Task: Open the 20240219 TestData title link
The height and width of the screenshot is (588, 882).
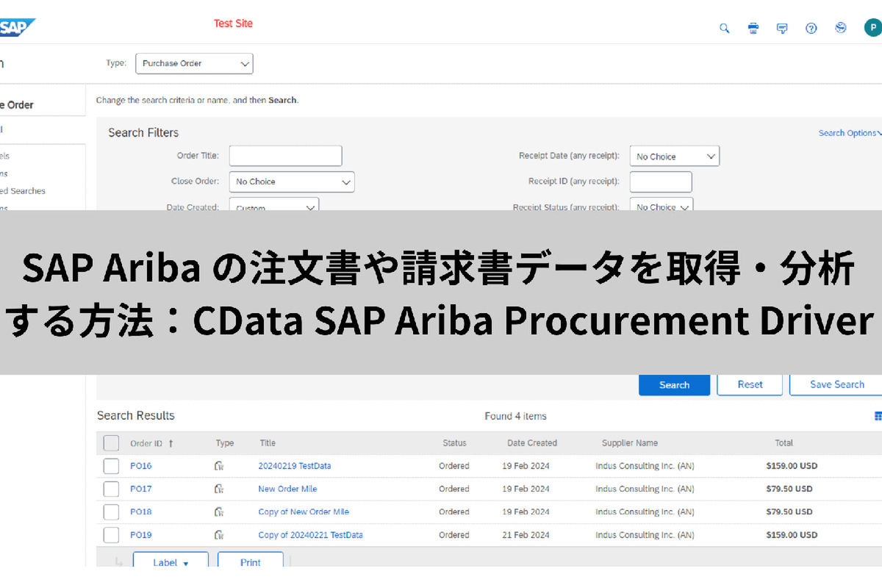Action: point(295,466)
